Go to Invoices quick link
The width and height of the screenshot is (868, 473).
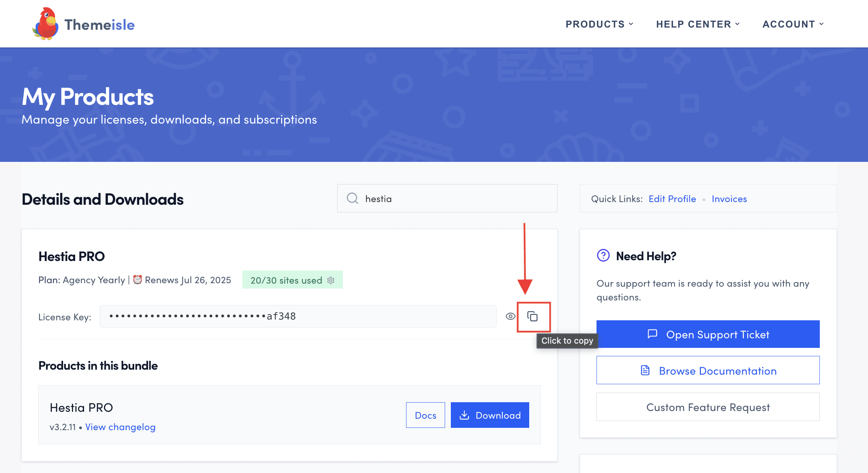(x=729, y=199)
